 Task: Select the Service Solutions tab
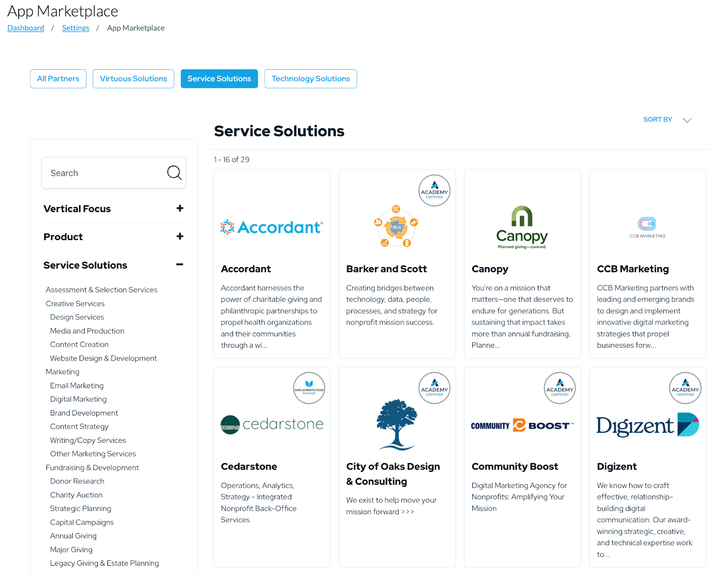tap(219, 79)
